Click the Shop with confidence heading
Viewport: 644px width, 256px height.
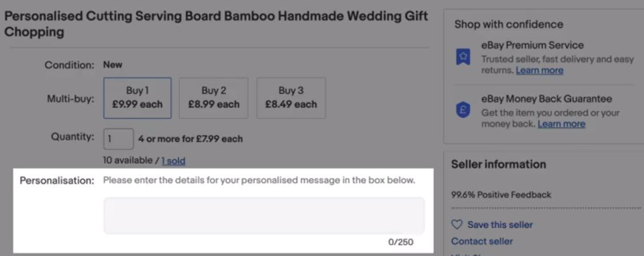[508, 24]
